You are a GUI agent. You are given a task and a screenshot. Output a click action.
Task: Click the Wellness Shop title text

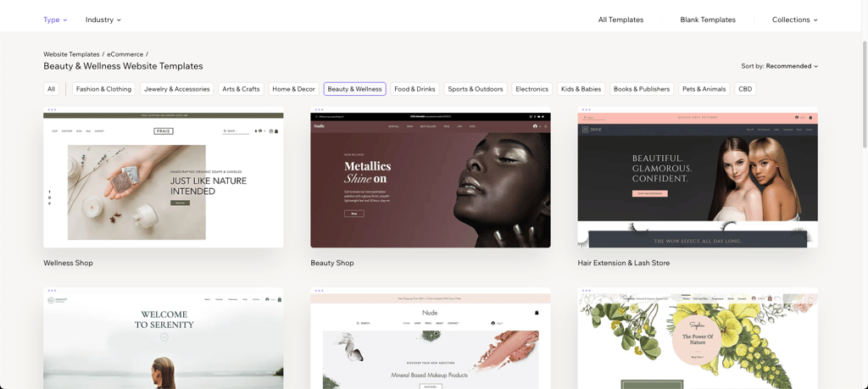68,263
